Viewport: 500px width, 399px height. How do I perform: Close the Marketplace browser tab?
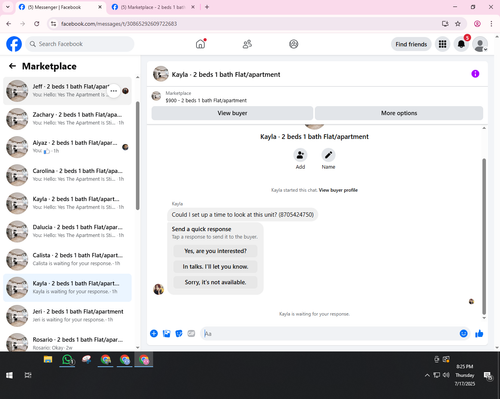point(193,7)
